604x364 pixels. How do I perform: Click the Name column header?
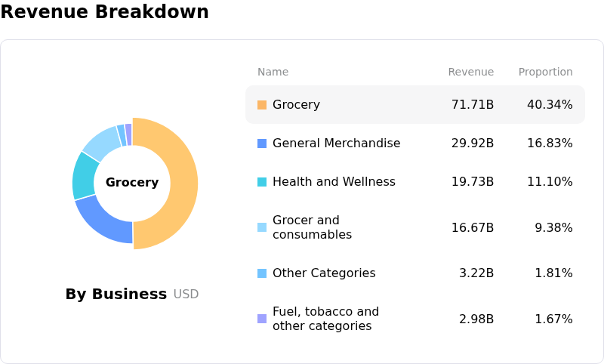[x=273, y=72]
